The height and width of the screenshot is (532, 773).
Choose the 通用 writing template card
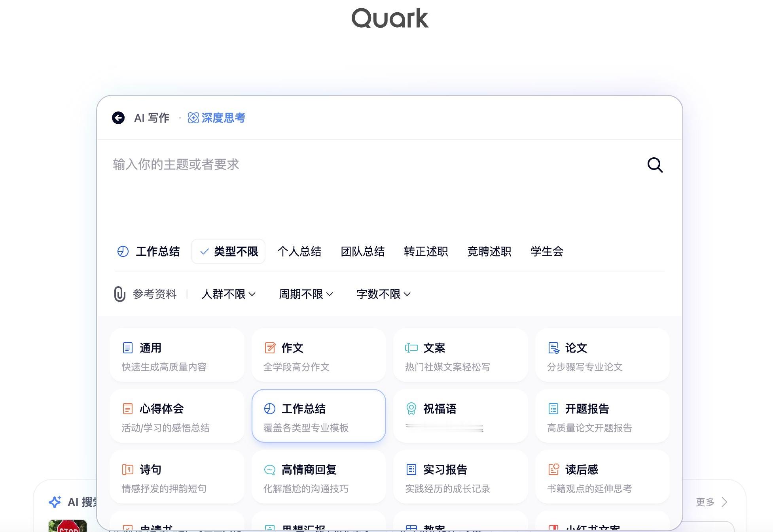click(177, 355)
